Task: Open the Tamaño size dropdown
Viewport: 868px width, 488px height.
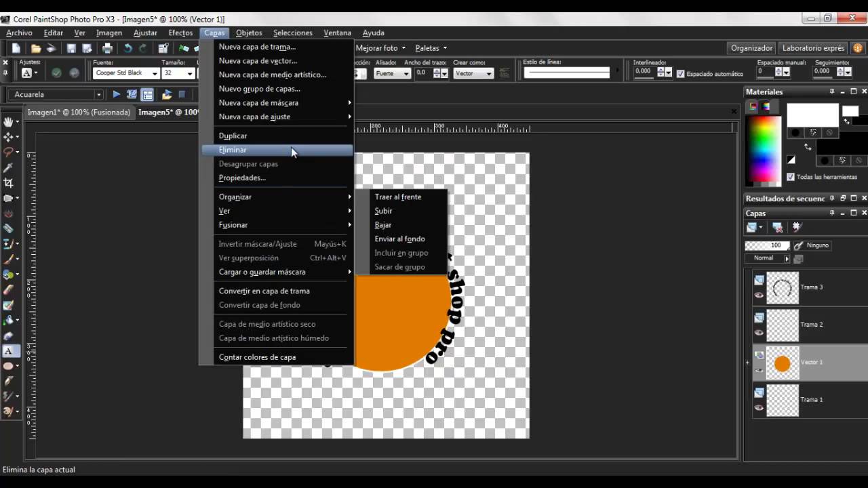Action: click(191, 73)
